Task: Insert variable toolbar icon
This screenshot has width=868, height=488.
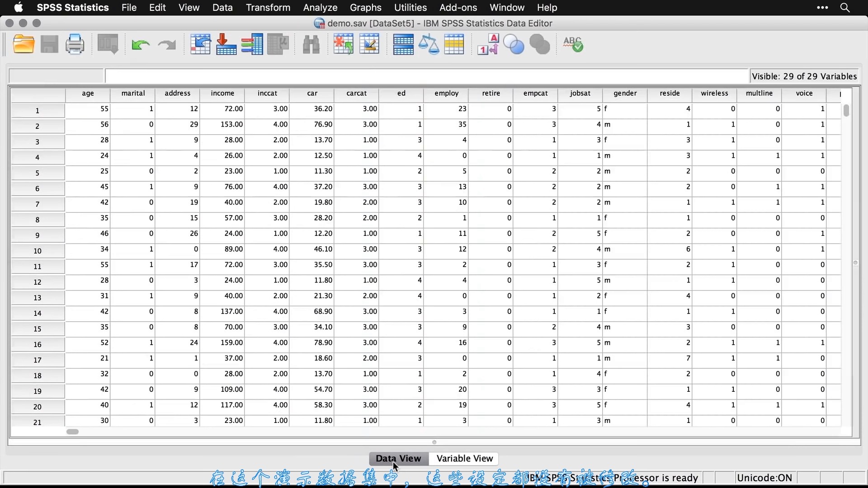Action: click(369, 45)
